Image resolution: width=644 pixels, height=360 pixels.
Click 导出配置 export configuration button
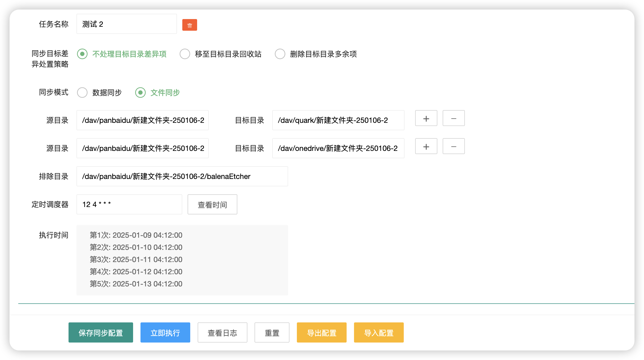(321, 332)
